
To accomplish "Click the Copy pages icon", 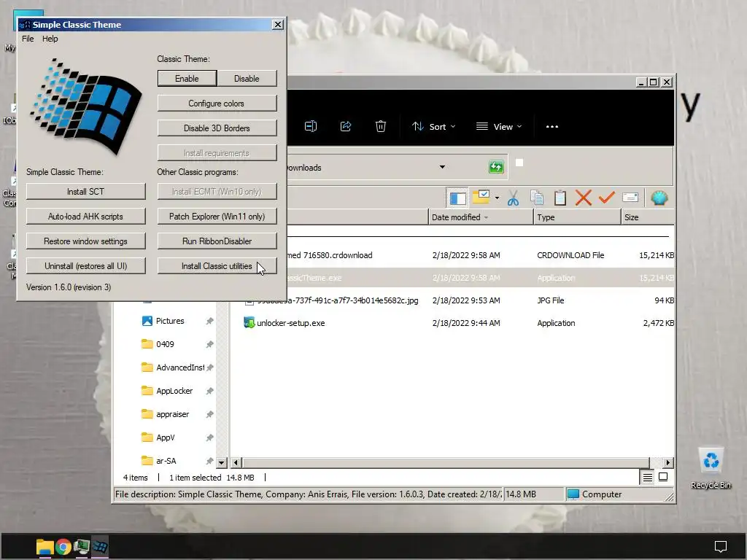I will pyautogui.click(x=537, y=198).
